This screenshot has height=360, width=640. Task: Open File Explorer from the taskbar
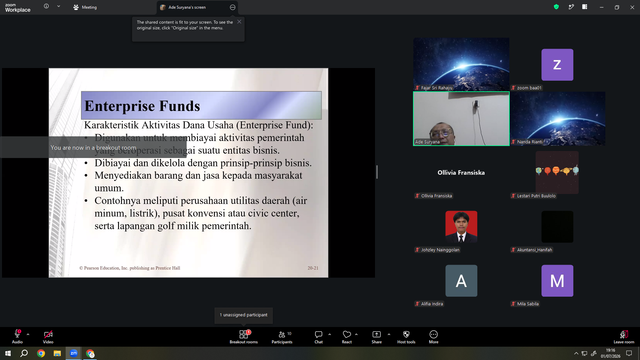click(x=57, y=353)
